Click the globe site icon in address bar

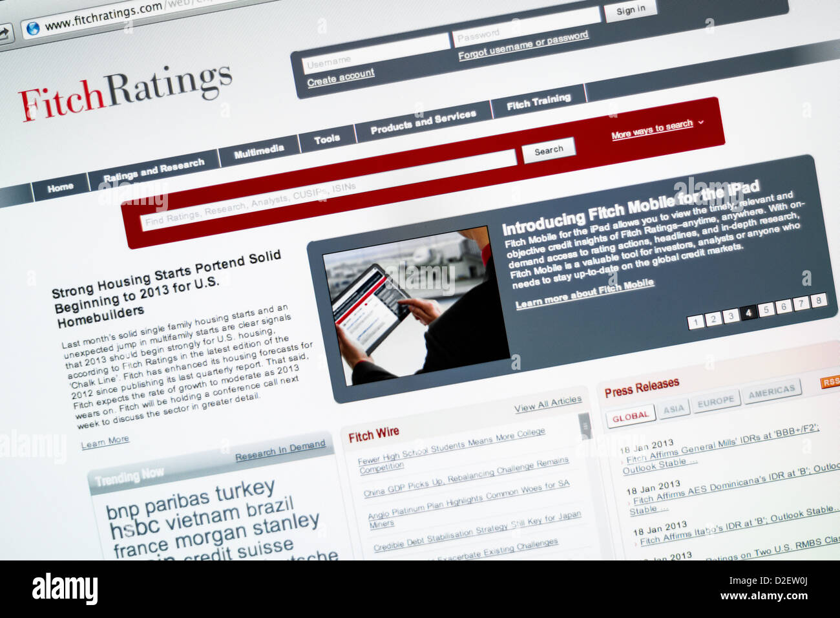32,28
